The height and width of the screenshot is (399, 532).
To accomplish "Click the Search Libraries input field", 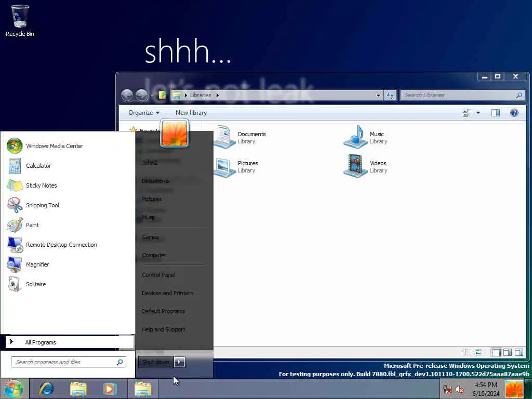I will click(463, 96).
